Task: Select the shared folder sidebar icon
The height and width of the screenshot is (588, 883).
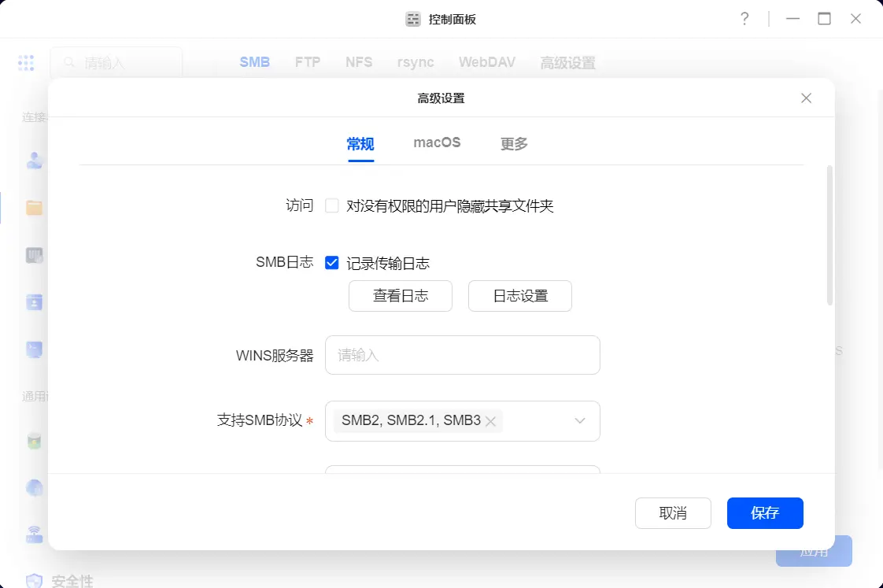Action: pyautogui.click(x=34, y=208)
